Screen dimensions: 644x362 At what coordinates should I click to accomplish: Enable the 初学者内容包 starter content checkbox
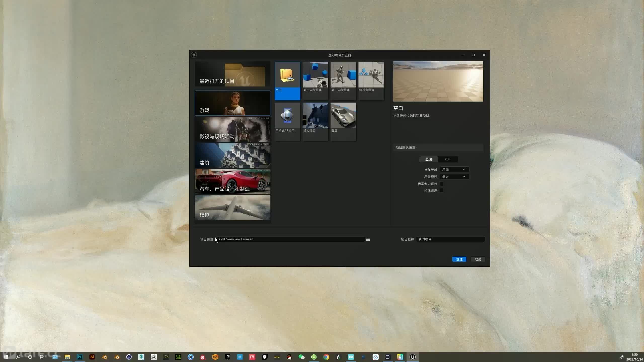441,184
